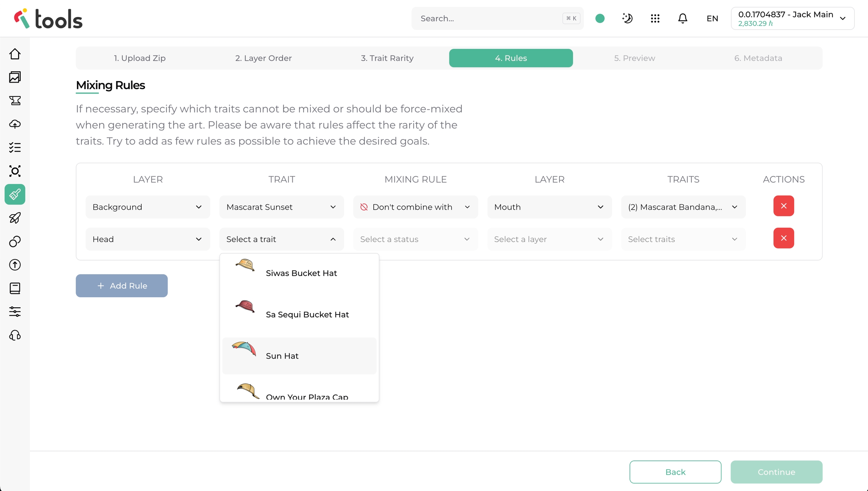Toggle dark mode moon icon
This screenshot has height=491, width=868.
627,18
